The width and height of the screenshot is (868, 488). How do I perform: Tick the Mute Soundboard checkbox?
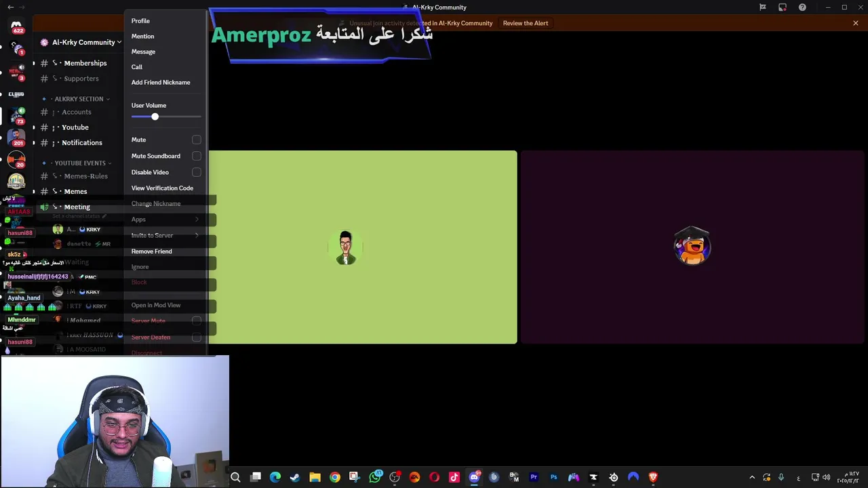pos(196,156)
